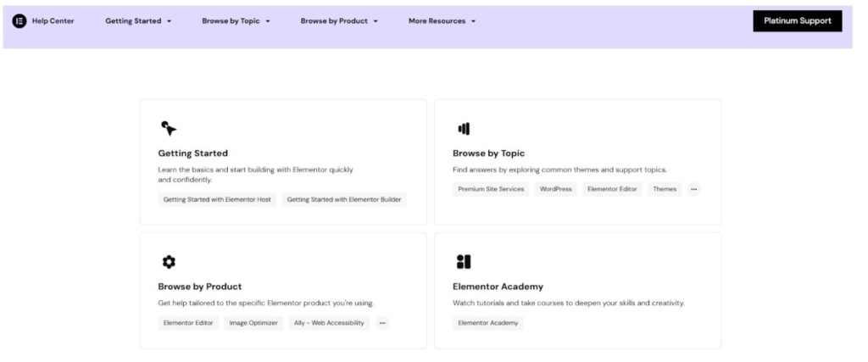Viewport: 868px width, 362px height.
Task: Select the Ally - Web Accessibility tag
Action: (329, 323)
